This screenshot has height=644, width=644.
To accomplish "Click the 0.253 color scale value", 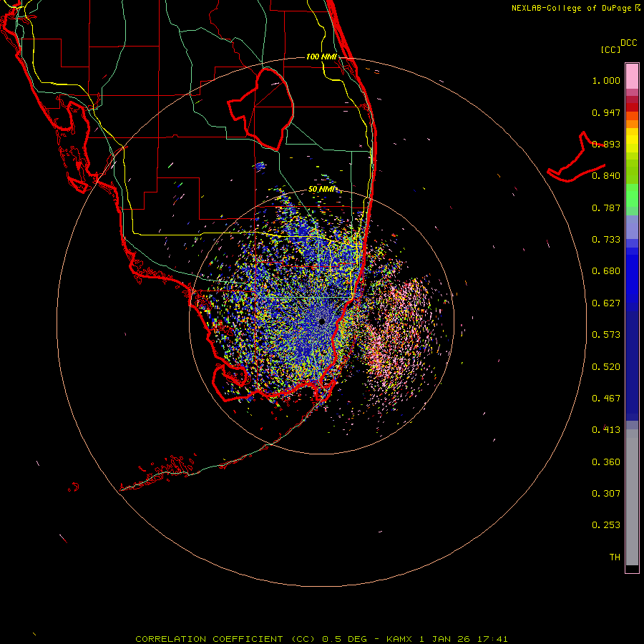I will click(x=606, y=525).
